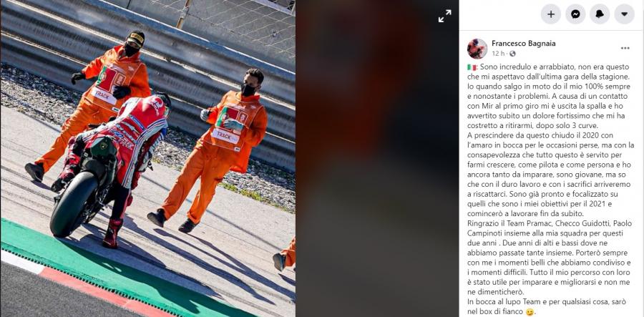Click the Francesco Bagnaia name link
Screen dimensions: 644x317
523,44
